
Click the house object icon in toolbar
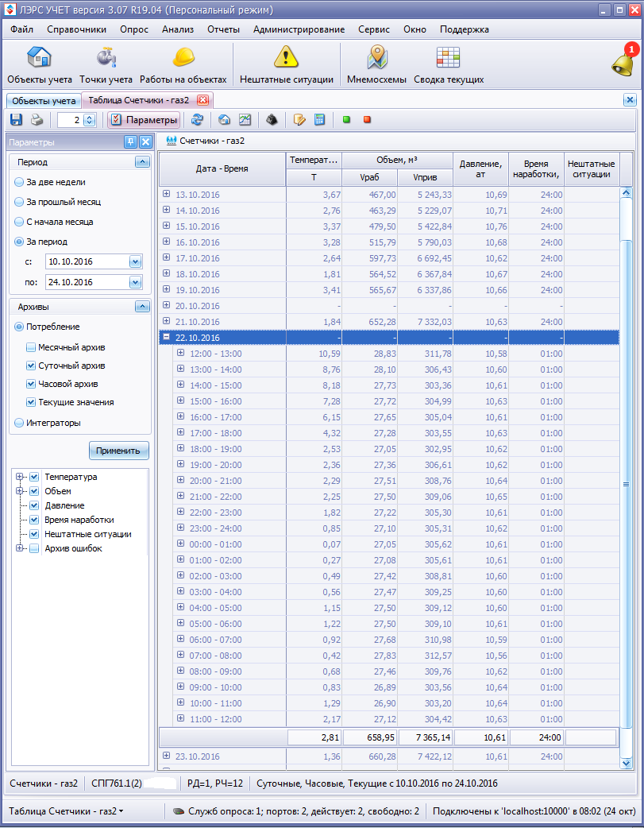tap(225, 120)
